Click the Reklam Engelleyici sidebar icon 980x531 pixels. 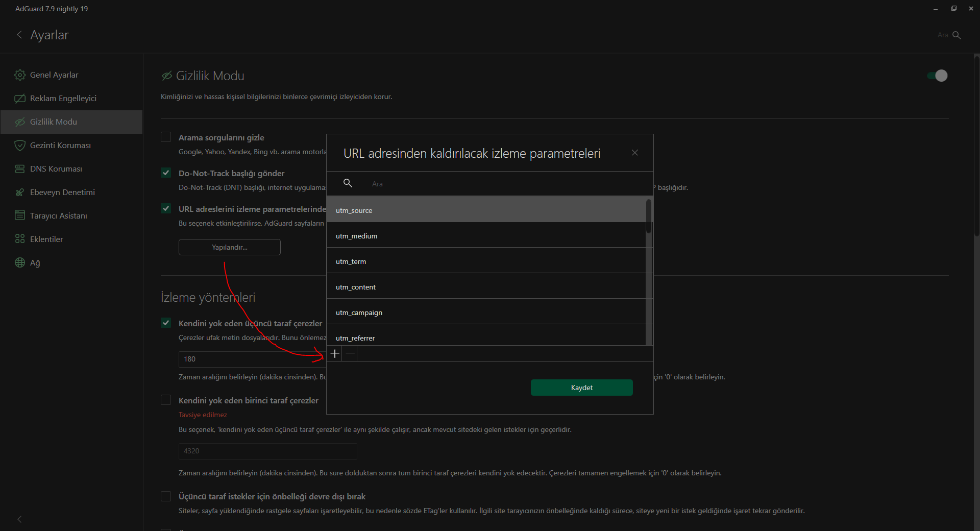[x=20, y=99]
